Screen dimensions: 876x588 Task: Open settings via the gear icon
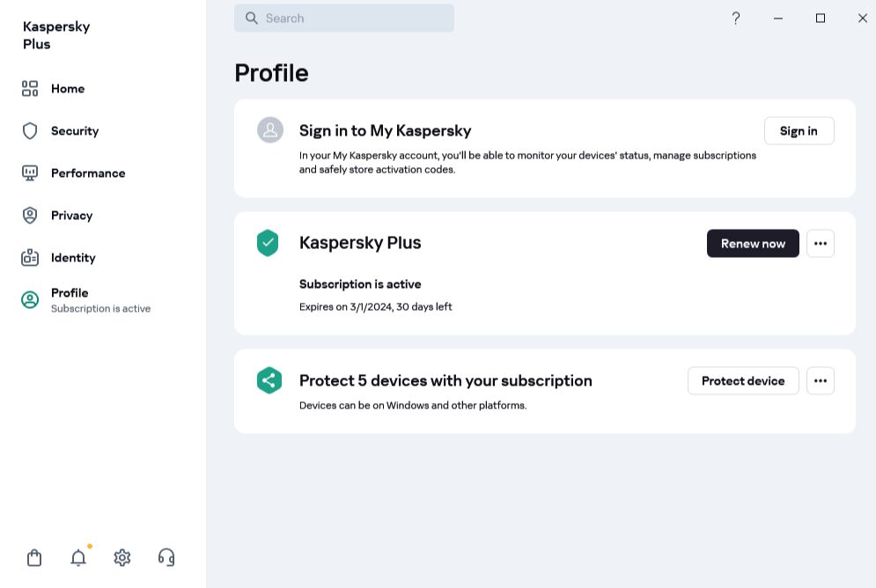(x=122, y=557)
